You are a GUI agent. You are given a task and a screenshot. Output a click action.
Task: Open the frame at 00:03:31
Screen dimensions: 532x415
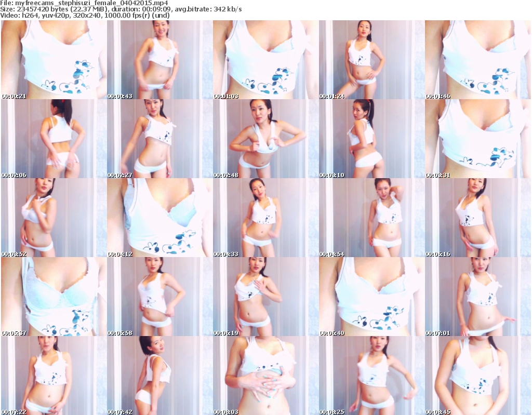478,139
